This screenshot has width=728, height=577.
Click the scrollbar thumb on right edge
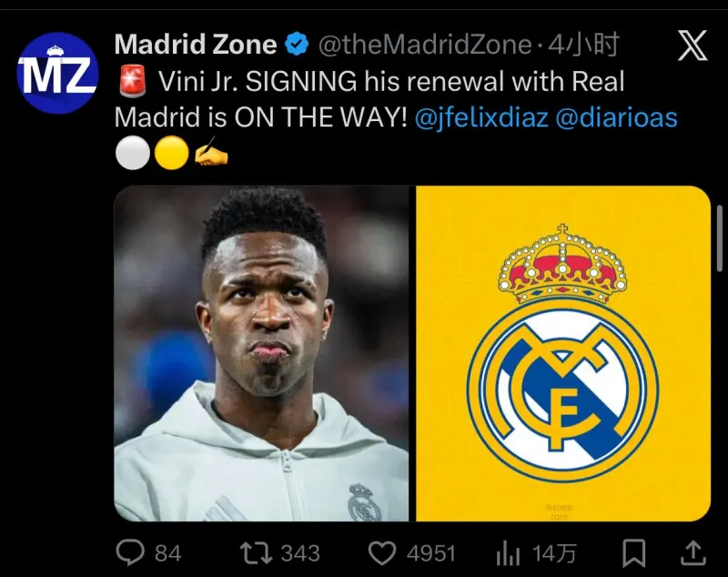tap(721, 238)
